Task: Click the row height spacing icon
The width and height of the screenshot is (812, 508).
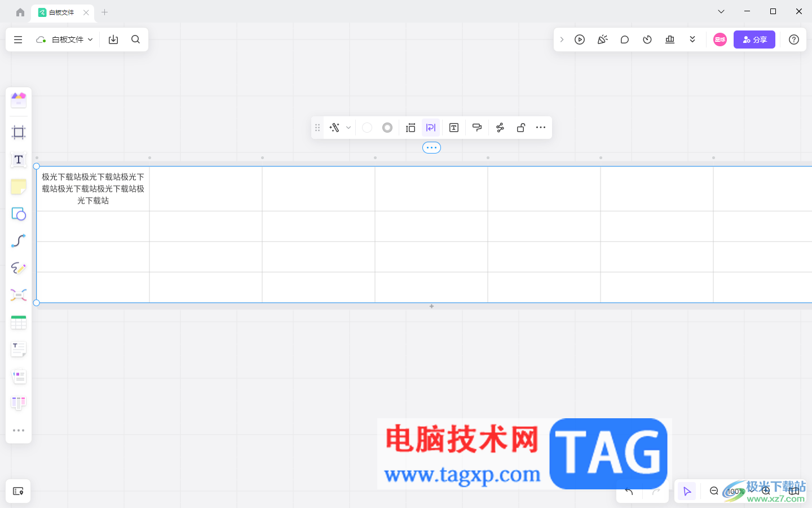Action: tap(411, 128)
